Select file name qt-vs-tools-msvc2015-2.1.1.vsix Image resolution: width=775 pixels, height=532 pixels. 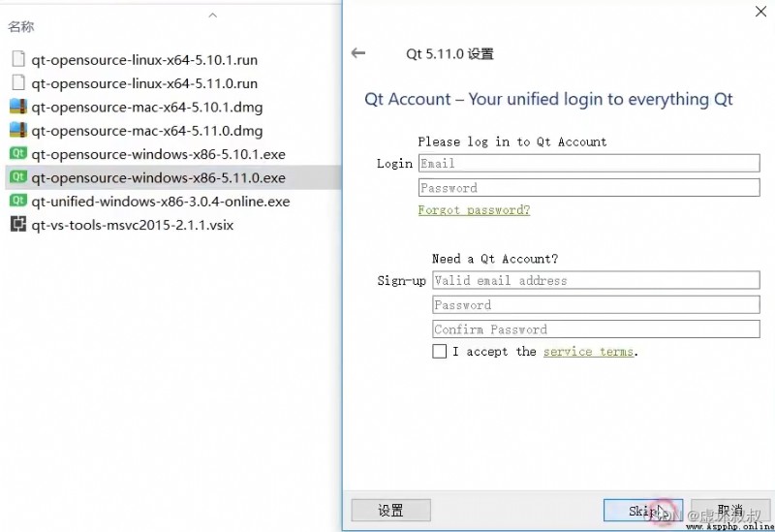133,226
